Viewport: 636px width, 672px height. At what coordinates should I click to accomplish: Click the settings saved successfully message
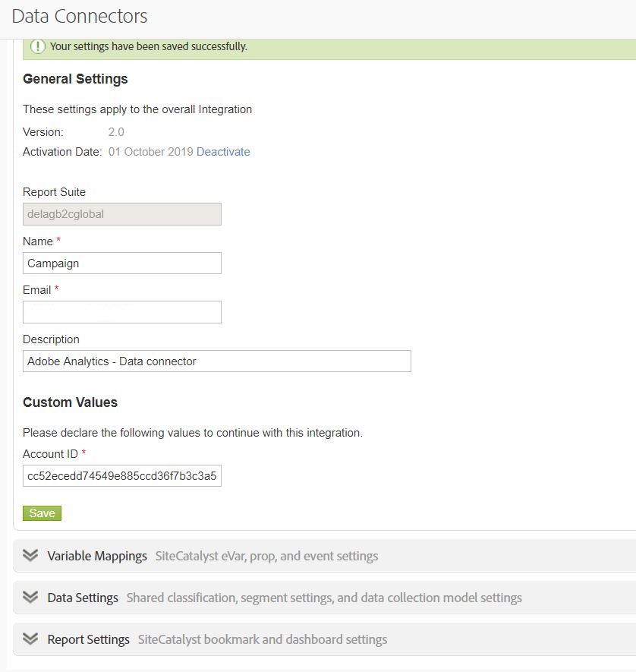pos(149,46)
